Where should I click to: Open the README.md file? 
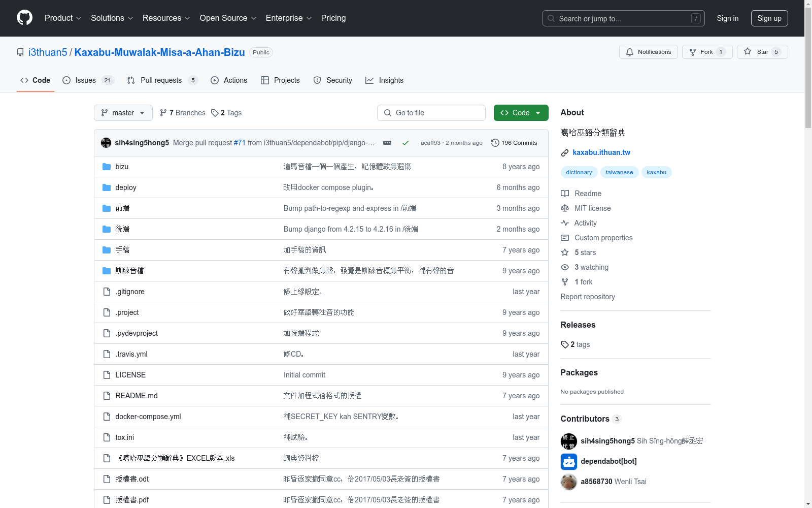click(137, 396)
